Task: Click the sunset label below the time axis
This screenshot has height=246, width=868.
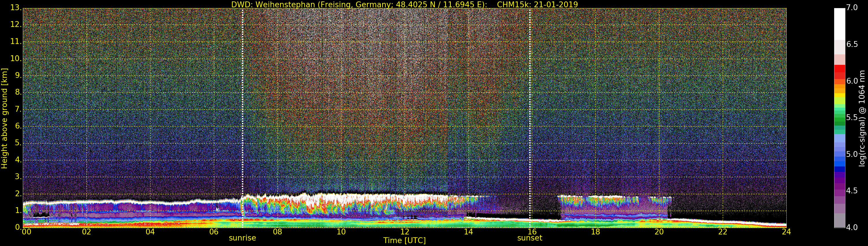Action: 530,238
